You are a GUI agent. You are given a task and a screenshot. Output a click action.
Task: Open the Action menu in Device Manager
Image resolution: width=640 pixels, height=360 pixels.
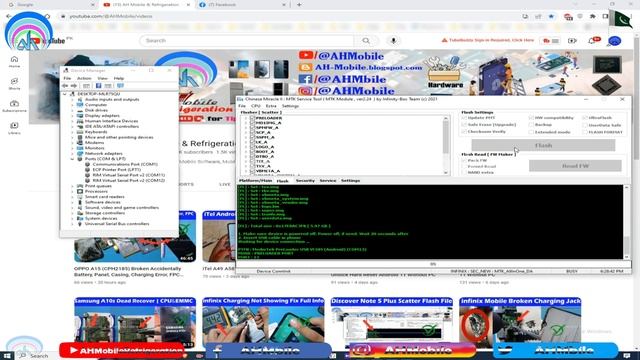pos(84,78)
